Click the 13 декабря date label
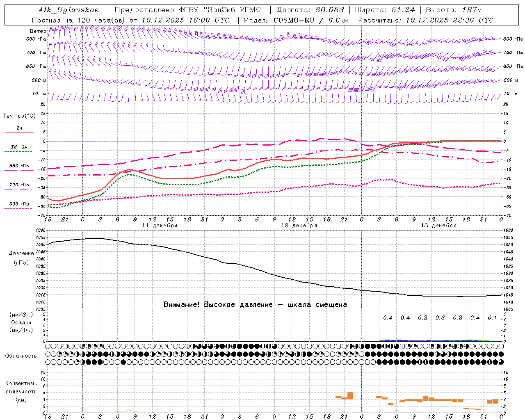Screen dimensions: 525x420 coord(438,226)
